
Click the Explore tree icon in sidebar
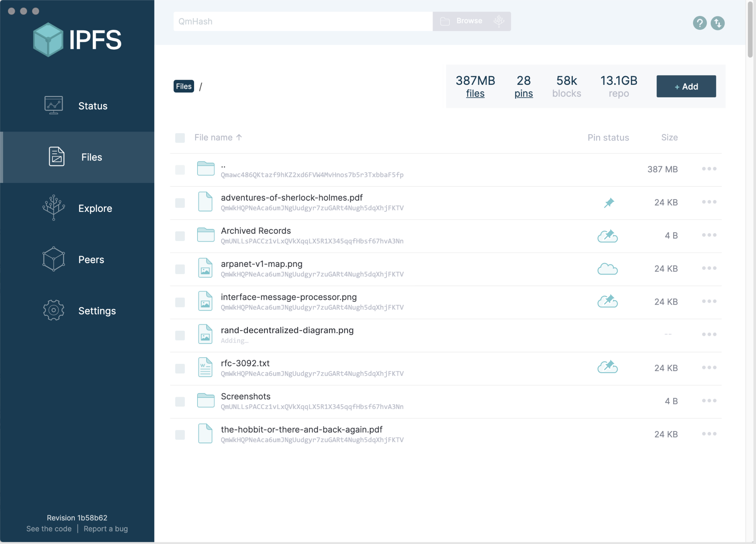54,208
